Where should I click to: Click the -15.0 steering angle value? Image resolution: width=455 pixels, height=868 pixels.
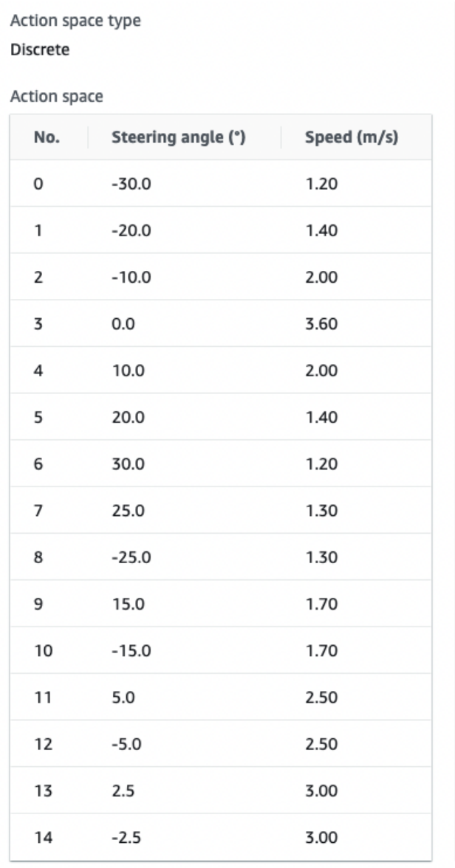tap(131, 651)
